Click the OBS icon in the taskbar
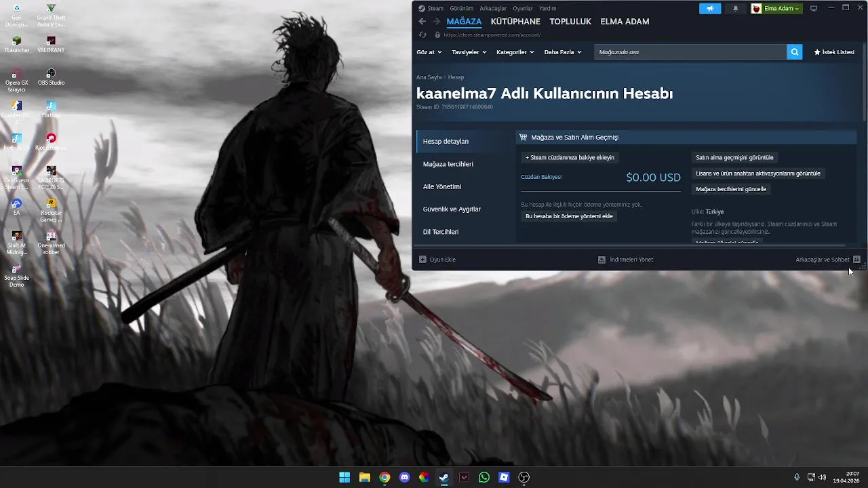This screenshot has width=868, height=488. point(524,477)
